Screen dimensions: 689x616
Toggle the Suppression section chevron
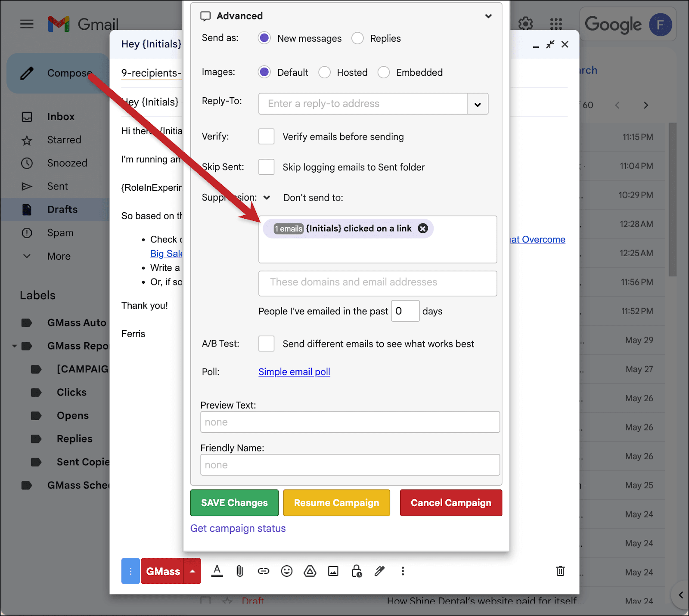267,198
